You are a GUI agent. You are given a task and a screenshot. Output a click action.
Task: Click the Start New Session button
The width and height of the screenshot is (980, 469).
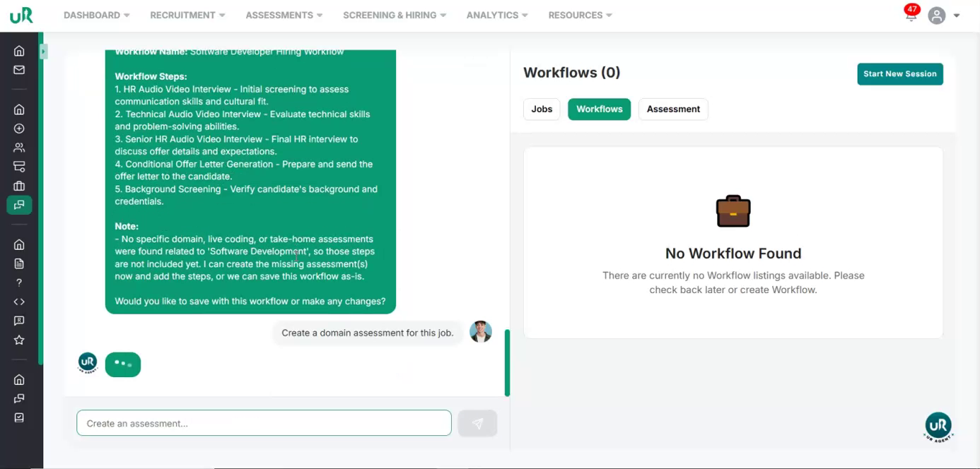click(899, 73)
